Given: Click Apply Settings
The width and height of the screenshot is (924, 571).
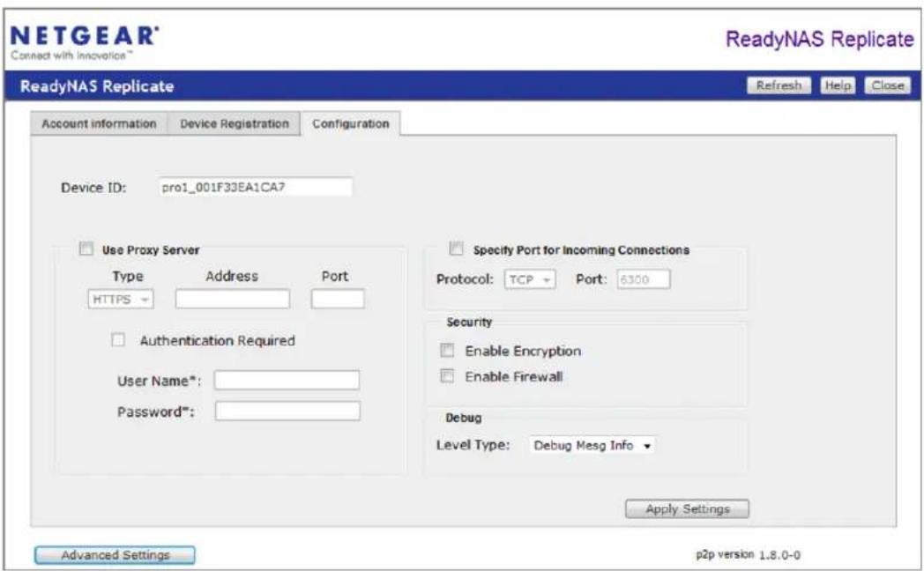Looking at the screenshot, I should (687, 508).
